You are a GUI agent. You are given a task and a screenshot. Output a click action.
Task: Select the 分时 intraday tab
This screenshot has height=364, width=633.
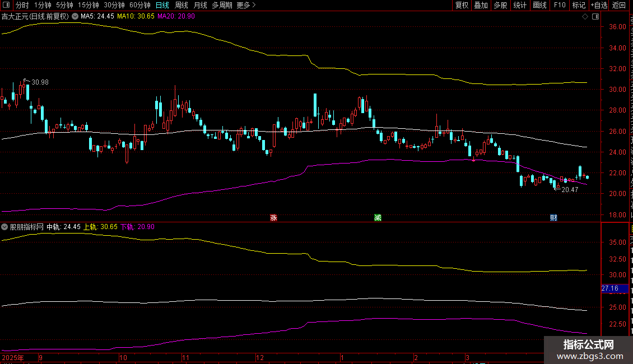22,5
